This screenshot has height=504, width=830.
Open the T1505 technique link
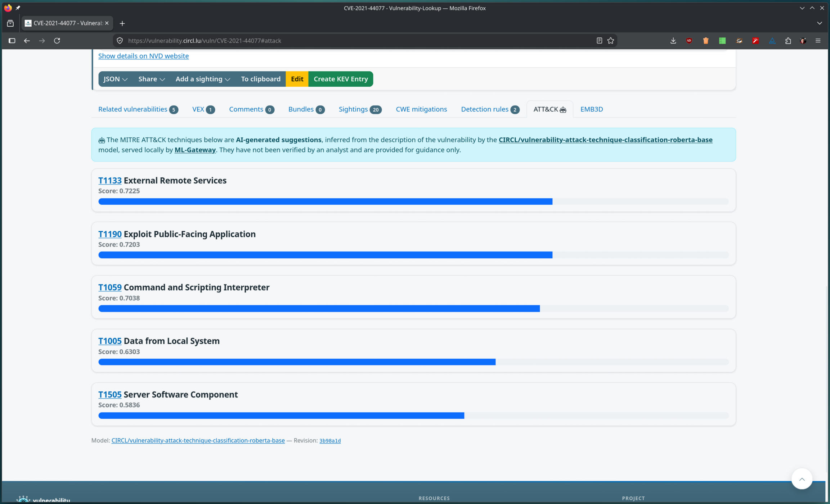click(110, 394)
